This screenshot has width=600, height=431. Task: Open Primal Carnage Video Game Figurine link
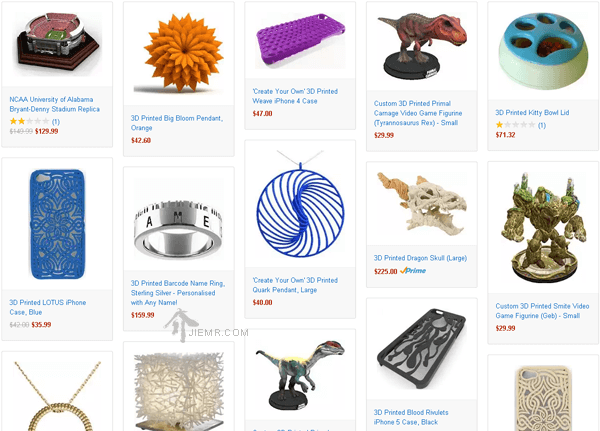pos(418,113)
